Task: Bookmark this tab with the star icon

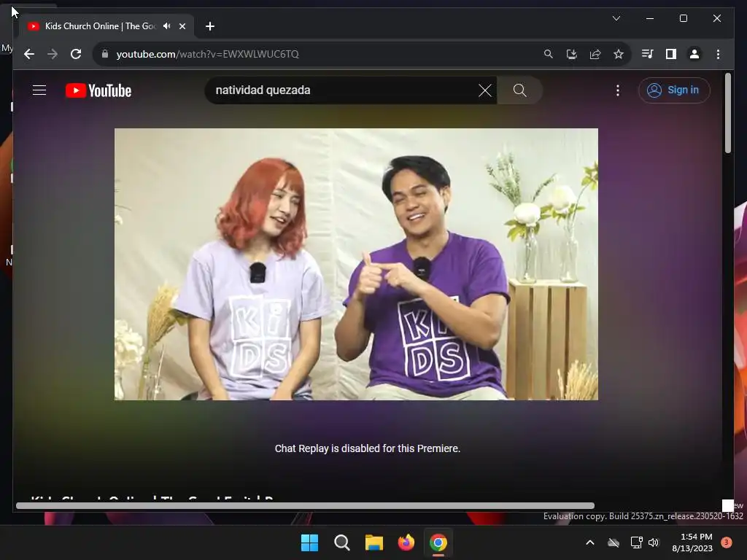Action: click(619, 54)
